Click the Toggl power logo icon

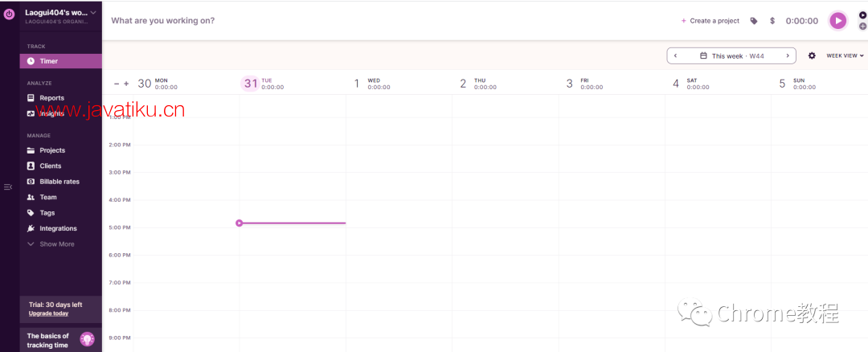[x=9, y=15]
